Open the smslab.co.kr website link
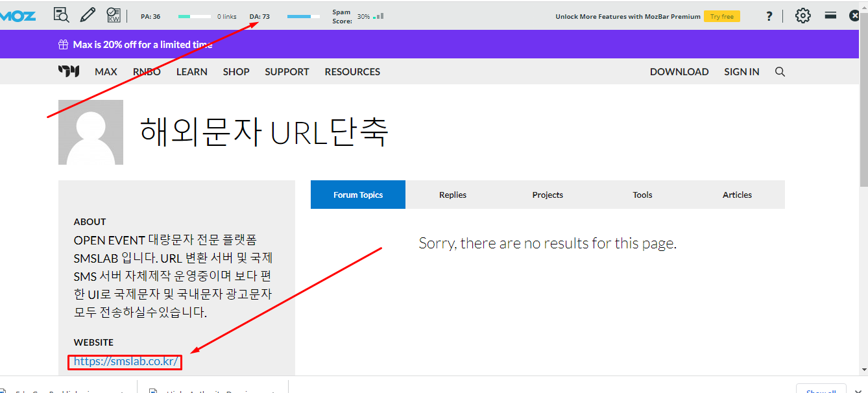 pyautogui.click(x=126, y=361)
